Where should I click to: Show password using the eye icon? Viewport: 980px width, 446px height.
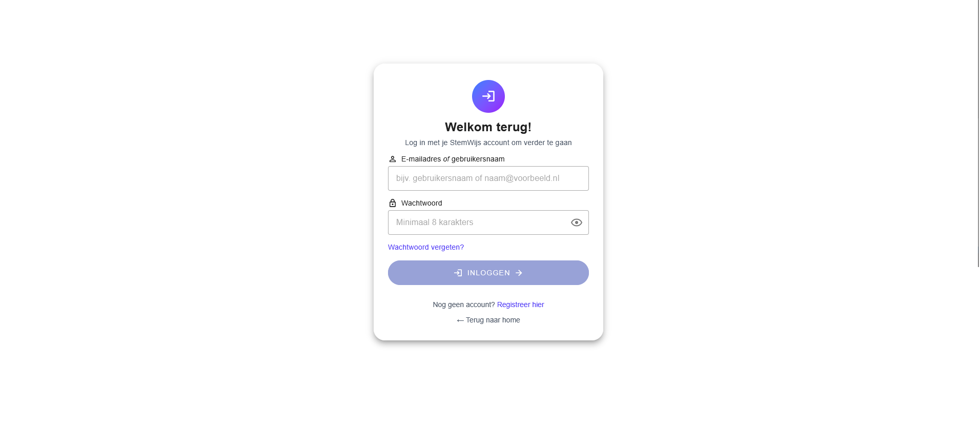(576, 222)
